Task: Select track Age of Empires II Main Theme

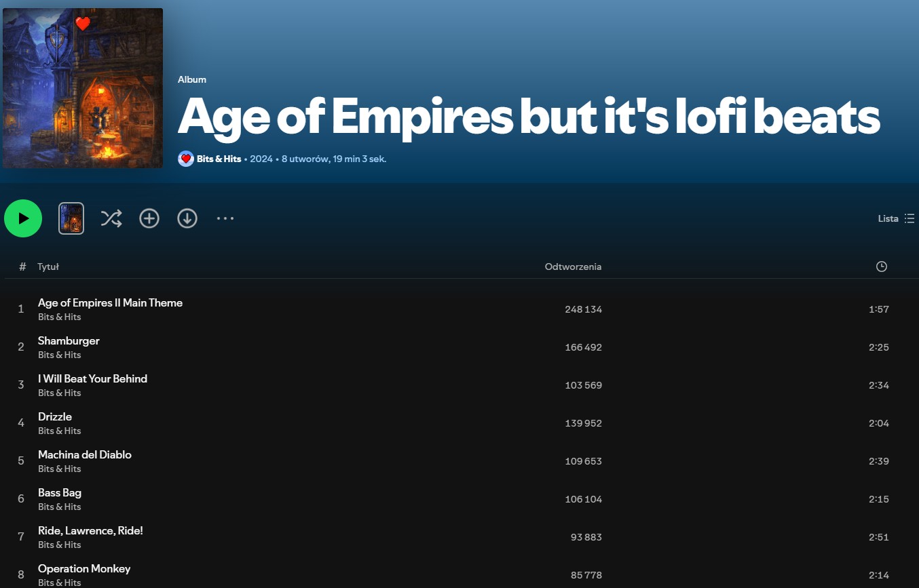Action: [459, 309]
